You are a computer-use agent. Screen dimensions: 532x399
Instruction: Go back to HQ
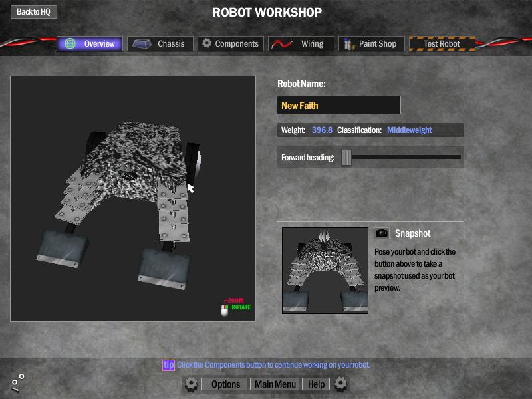34,12
